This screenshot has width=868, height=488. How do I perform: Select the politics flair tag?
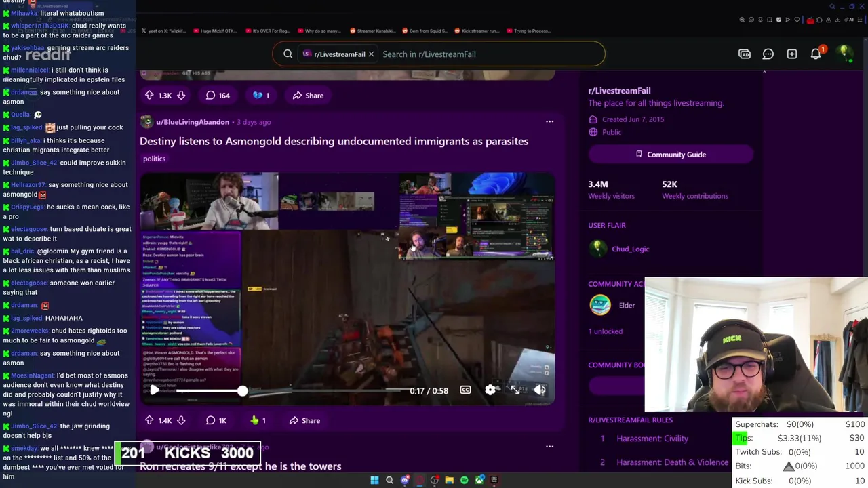click(x=154, y=159)
